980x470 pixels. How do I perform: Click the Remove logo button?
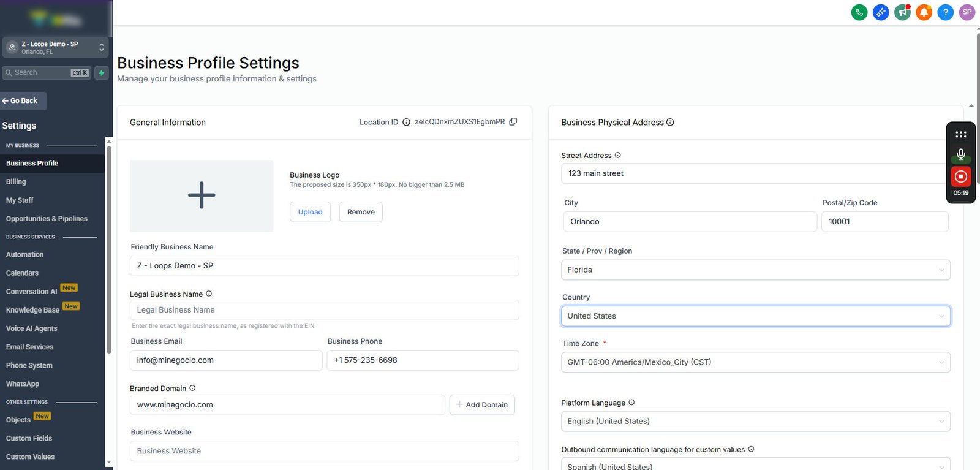[361, 212]
